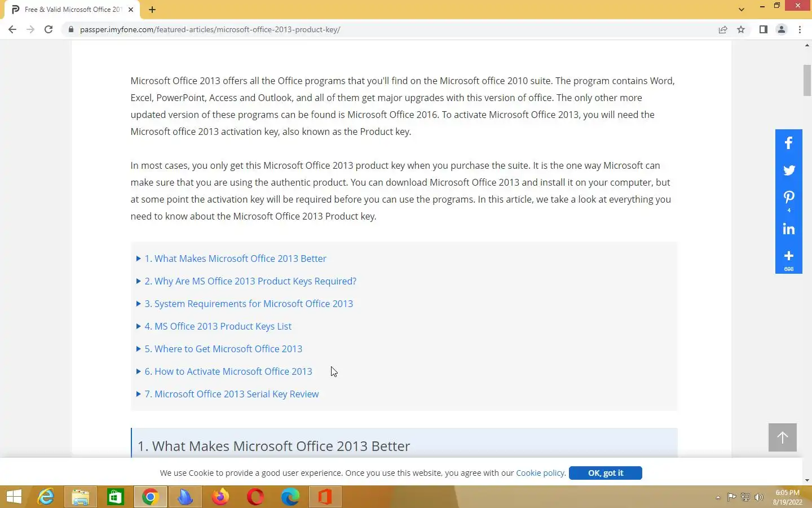The width and height of the screenshot is (812, 508).
Task: Jump to MS Office 2013 Product Keys List
Action: 218,326
